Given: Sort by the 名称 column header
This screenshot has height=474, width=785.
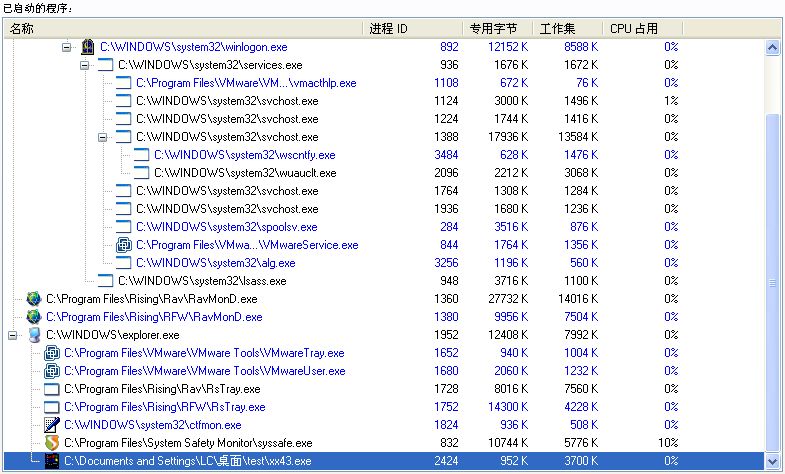Looking at the screenshot, I should [183, 29].
